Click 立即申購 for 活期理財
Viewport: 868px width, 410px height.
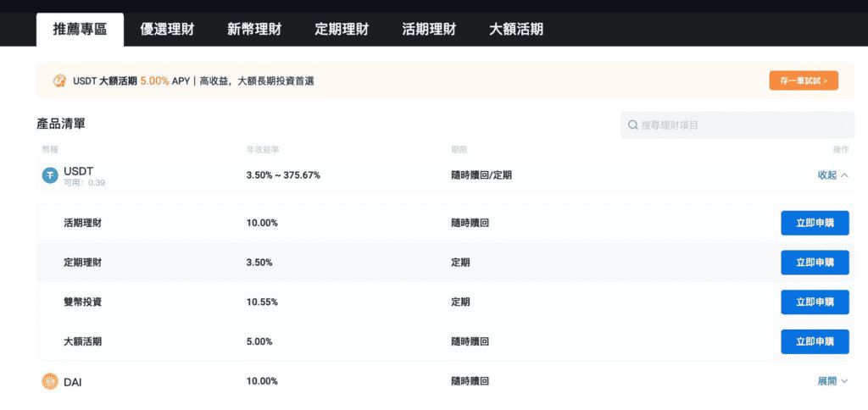[x=814, y=224]
